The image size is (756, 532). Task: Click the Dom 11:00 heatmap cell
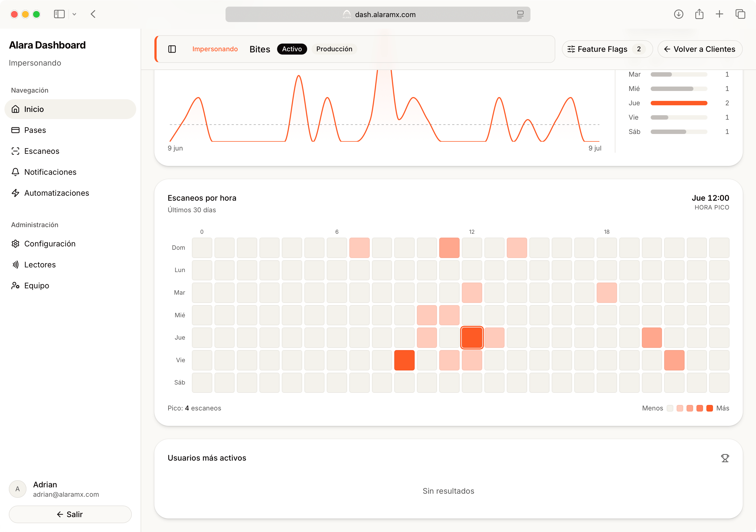449,248
